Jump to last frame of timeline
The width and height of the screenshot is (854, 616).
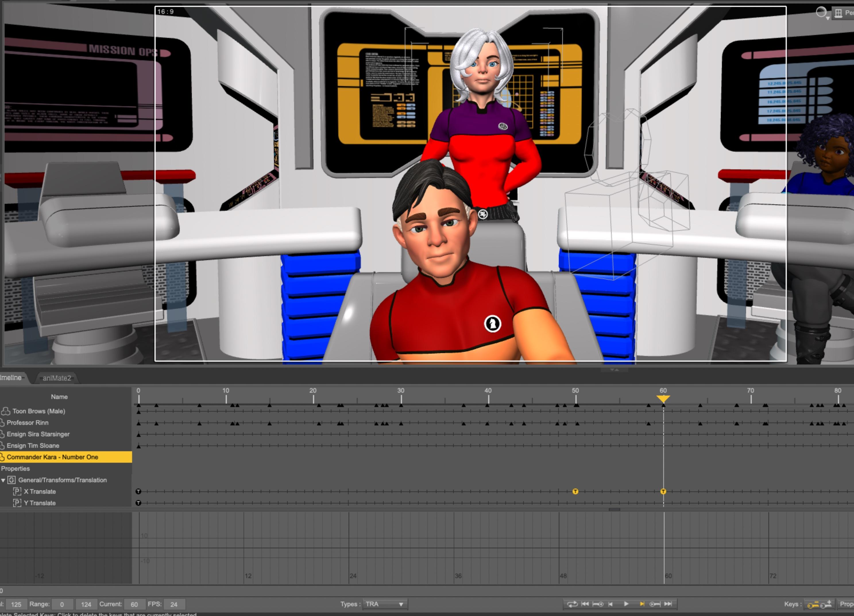668,604
